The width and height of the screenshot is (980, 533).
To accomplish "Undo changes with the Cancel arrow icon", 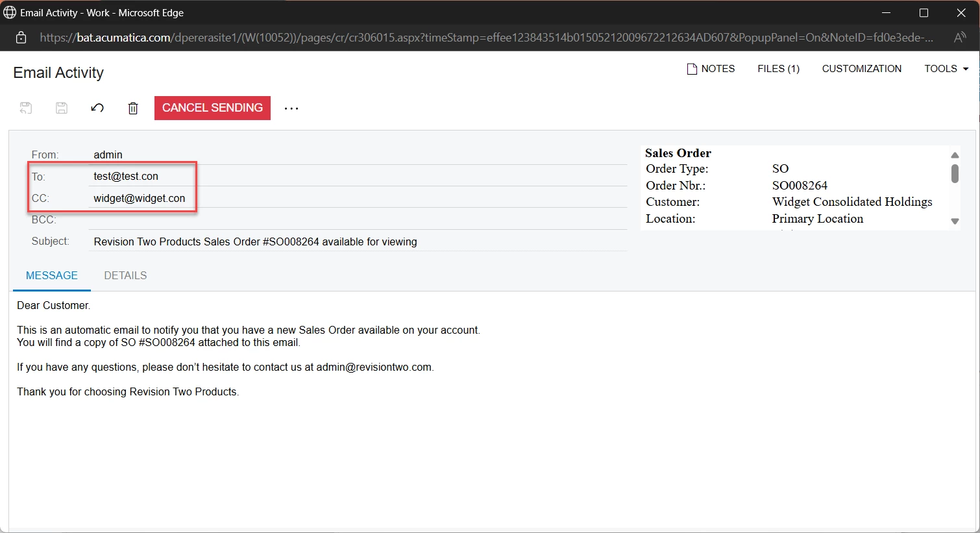I will (x=97, y=108).
